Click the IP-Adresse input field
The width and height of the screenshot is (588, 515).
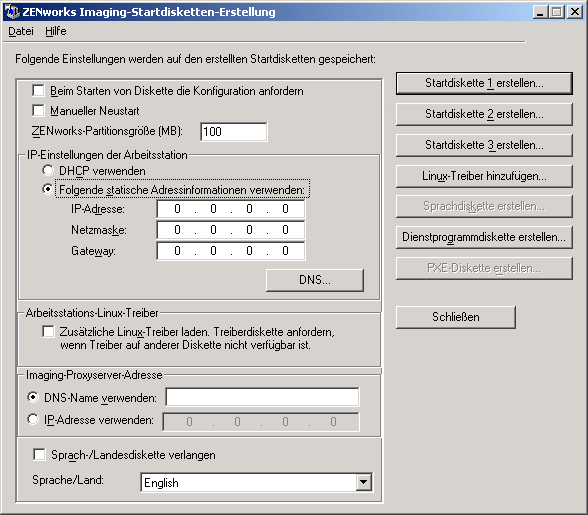pos(231,209)
